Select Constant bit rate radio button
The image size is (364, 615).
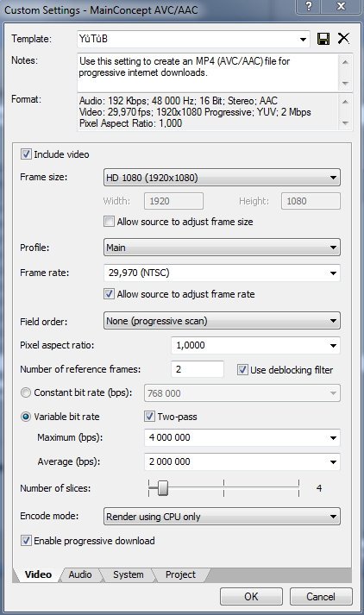26,392
